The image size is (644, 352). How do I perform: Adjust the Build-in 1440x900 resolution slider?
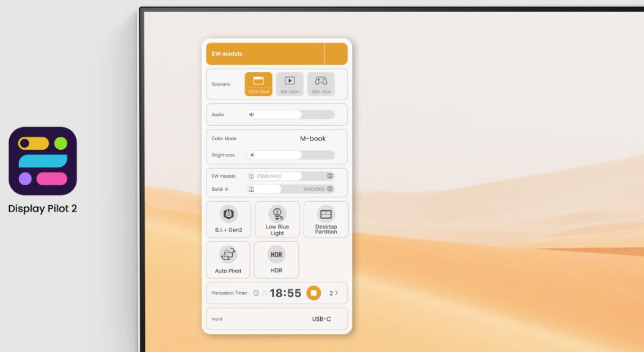click(x=290, y=189)
